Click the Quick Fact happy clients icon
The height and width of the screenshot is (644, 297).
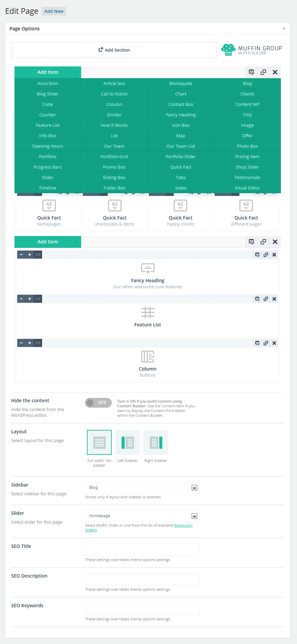point(180,205)
